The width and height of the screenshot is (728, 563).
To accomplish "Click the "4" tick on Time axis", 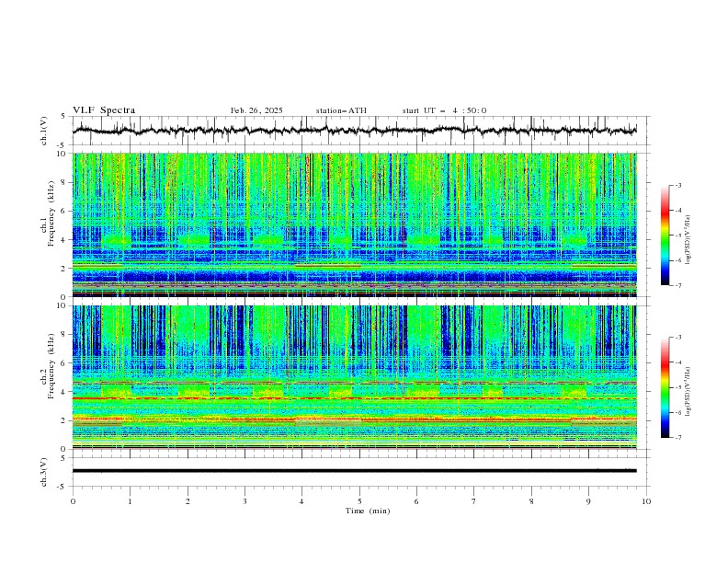I will point(301,501).
